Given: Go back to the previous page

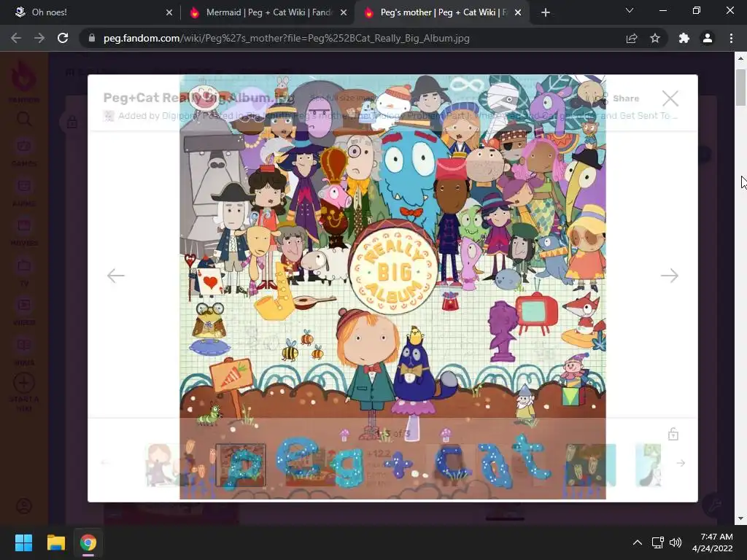Looking at the screenshot, I should pyautogui.click(x=16, y=38).
